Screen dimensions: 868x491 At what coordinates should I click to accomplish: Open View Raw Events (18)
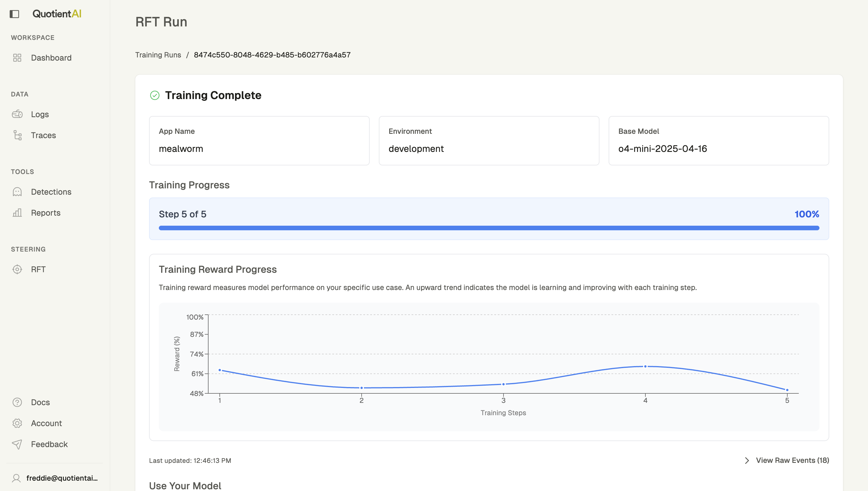(792, 460)
